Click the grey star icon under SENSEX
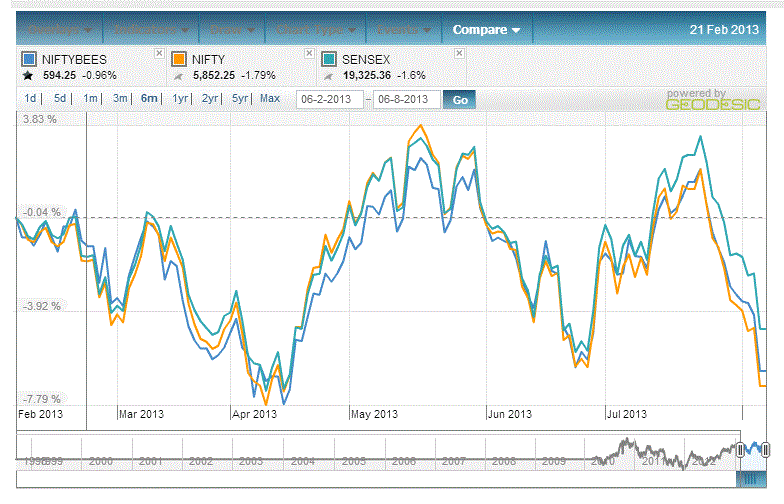This screenshot has width=784, height=504. [x=328, y=76]
